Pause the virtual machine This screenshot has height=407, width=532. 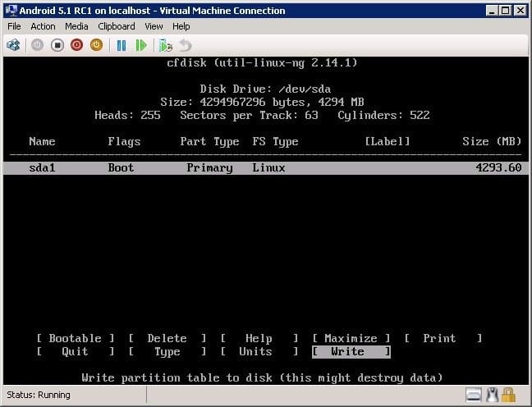coord(122,45)
